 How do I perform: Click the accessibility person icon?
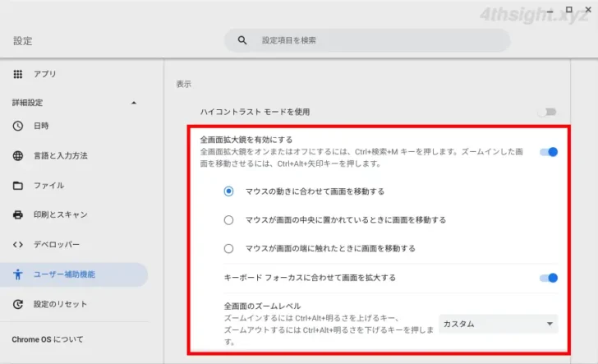17,274
